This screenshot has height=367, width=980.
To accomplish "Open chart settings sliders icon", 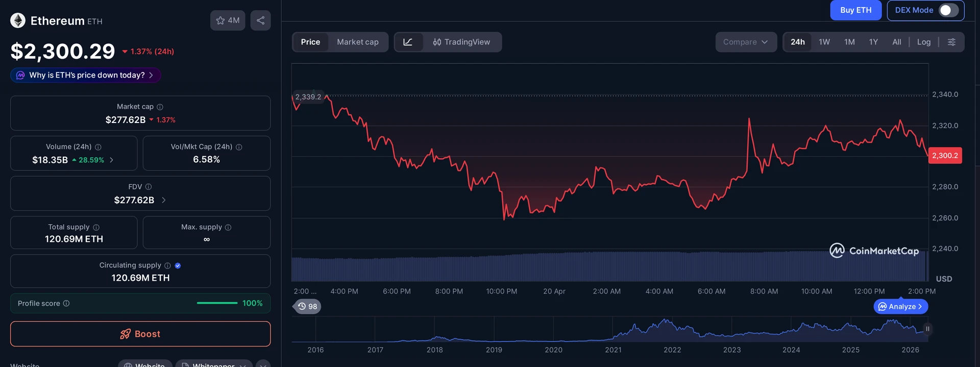I will click(x=951, y=42).
